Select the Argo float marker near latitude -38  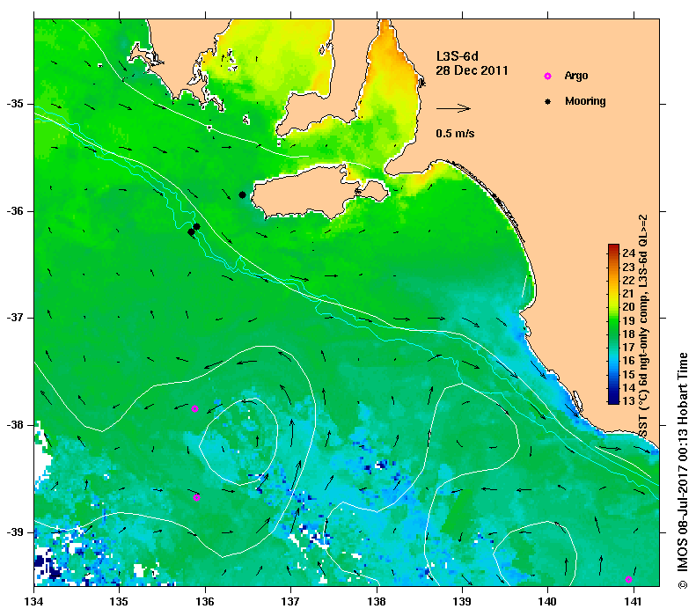pyautogui.click(x=194, y=408)
